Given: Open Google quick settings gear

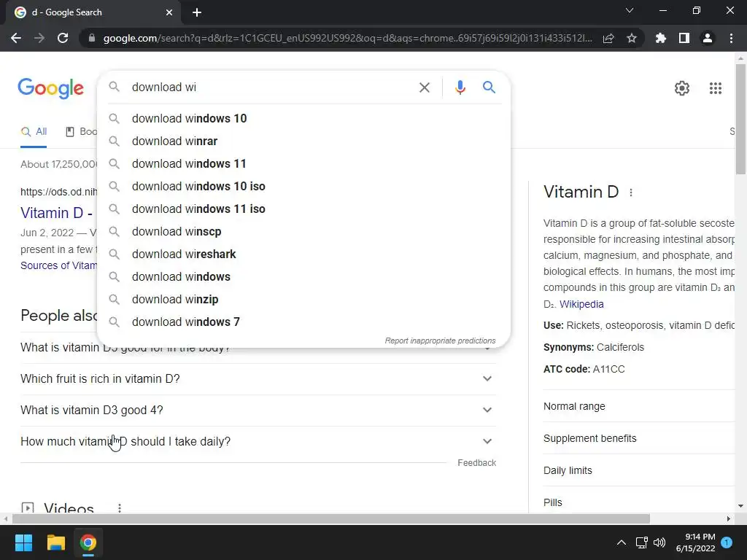Looking at the screenshot, I should [682, 88].
